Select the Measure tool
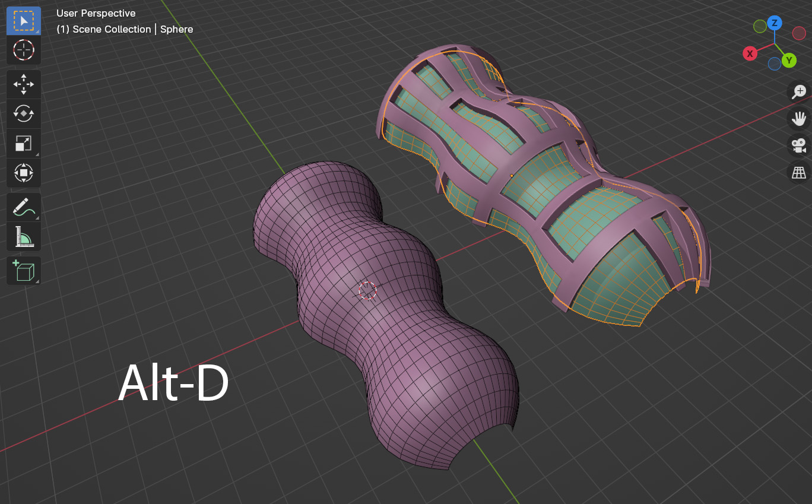812x504 pixels. coord(24,236)
